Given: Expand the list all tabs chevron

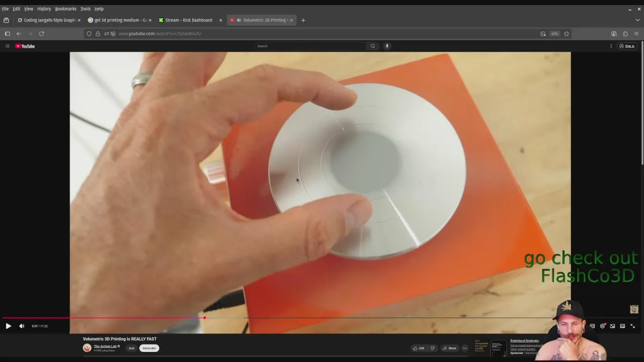Looking at the screenshot, I should (x=637, y=20).
